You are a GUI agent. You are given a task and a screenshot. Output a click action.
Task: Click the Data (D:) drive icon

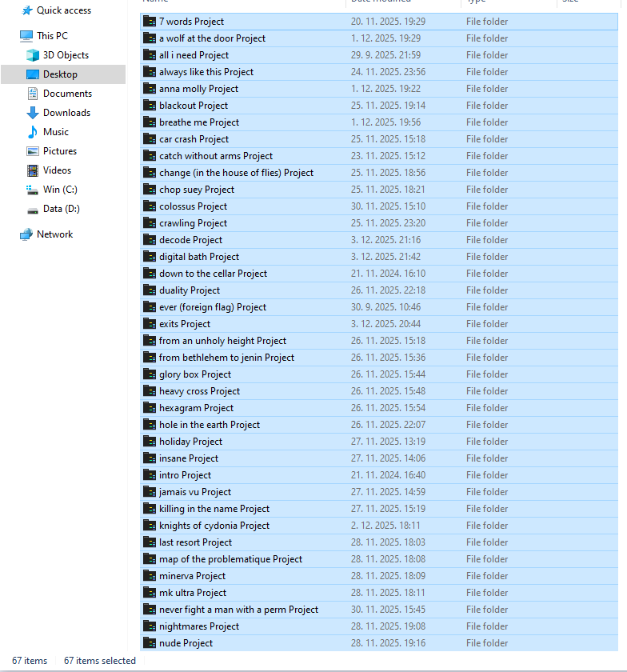pyautogui.click(x=33, y=210)
